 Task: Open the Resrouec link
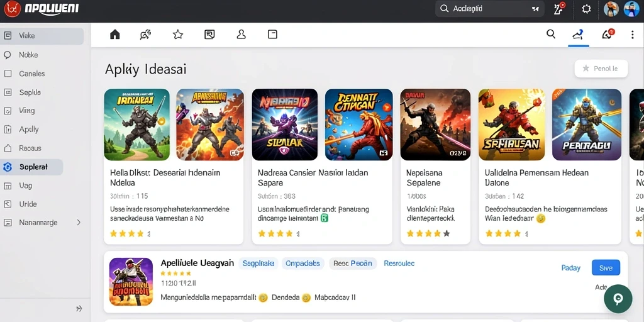pos(399,264)
